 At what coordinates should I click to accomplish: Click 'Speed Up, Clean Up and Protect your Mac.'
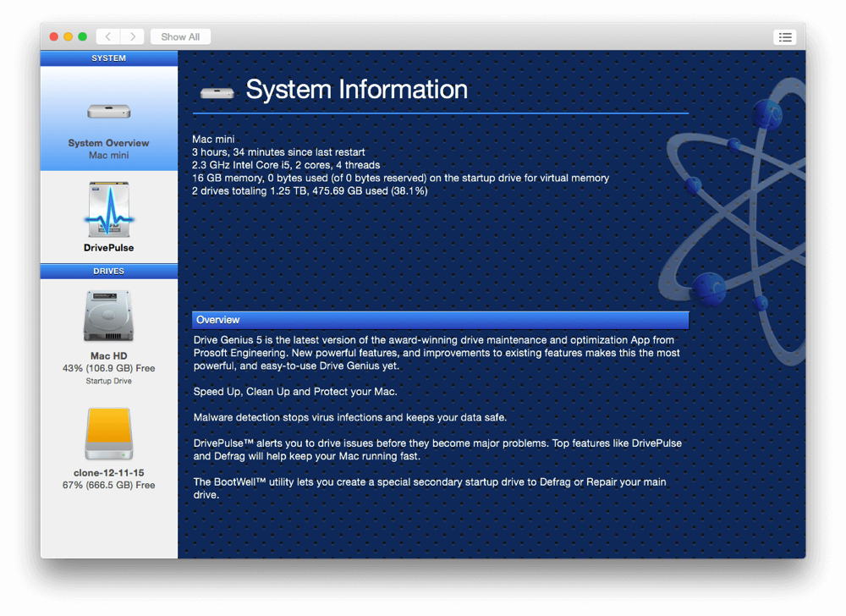295,392
